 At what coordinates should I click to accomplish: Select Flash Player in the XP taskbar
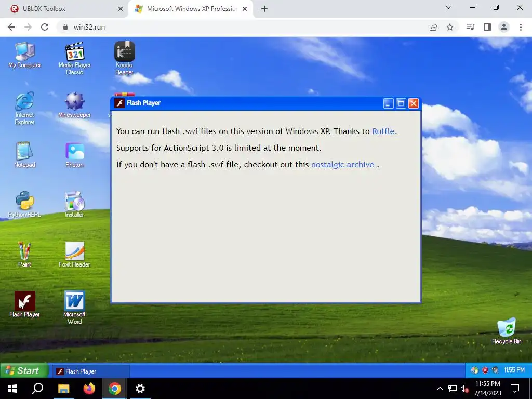click(x=90, y=371)
